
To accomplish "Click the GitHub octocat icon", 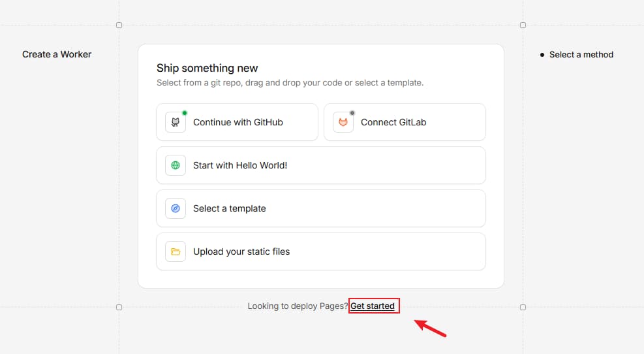I will tap(176, 122).
